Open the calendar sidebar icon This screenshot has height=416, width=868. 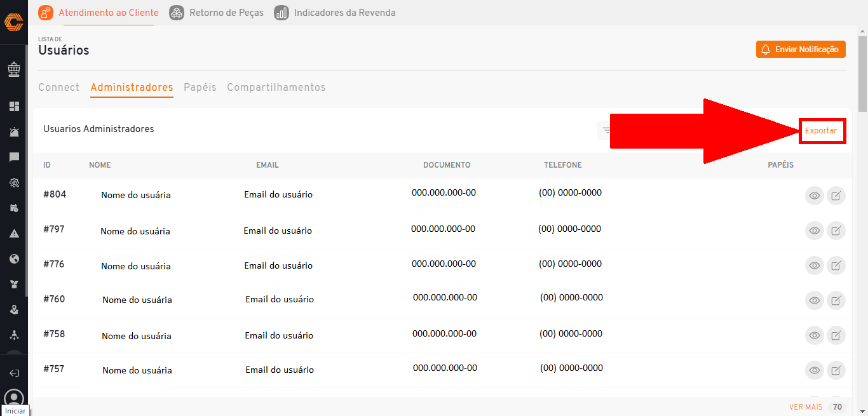click(x=14, y=208)
